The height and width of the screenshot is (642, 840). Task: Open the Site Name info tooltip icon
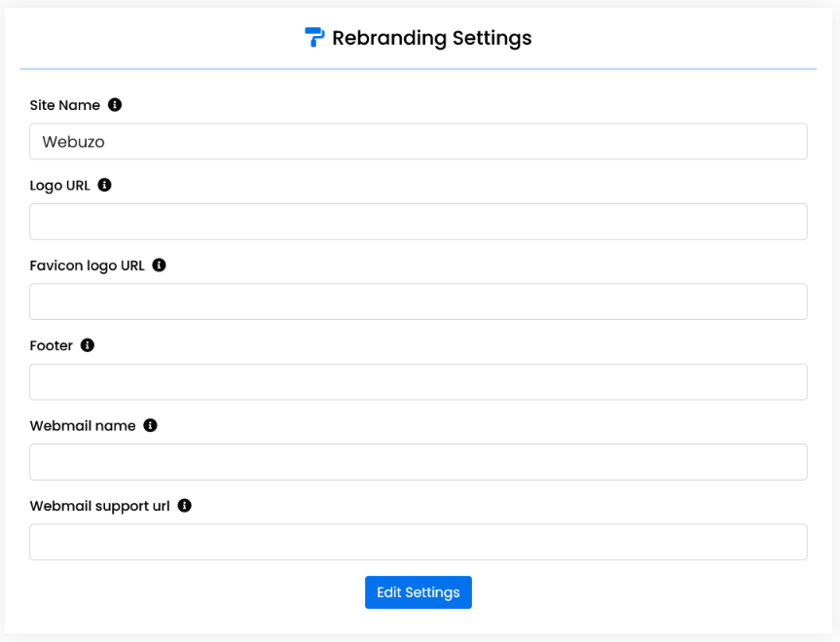point(115,104)
